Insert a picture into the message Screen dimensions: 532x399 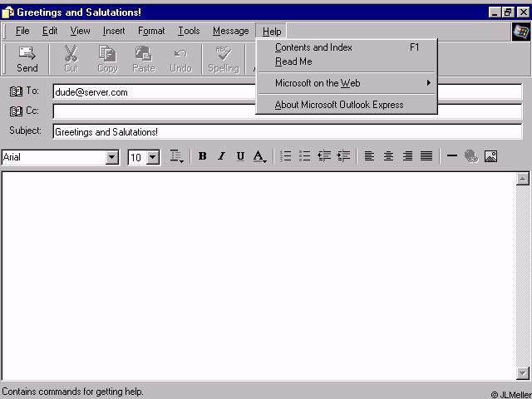pos(490,156)
